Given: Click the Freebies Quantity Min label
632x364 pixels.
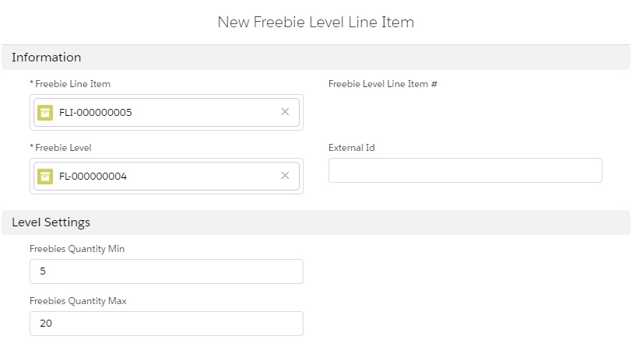Looking at the screenshot, I should tap(77, 249).
